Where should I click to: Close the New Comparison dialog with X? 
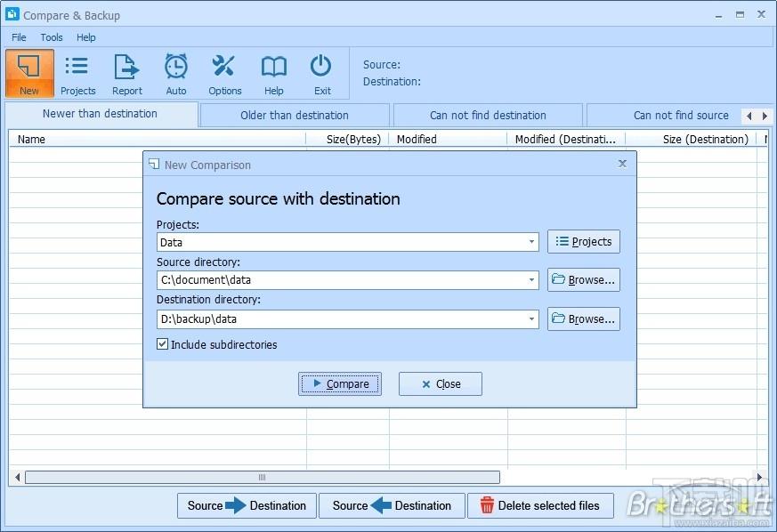pyautogui.click(x=622, y=164)
